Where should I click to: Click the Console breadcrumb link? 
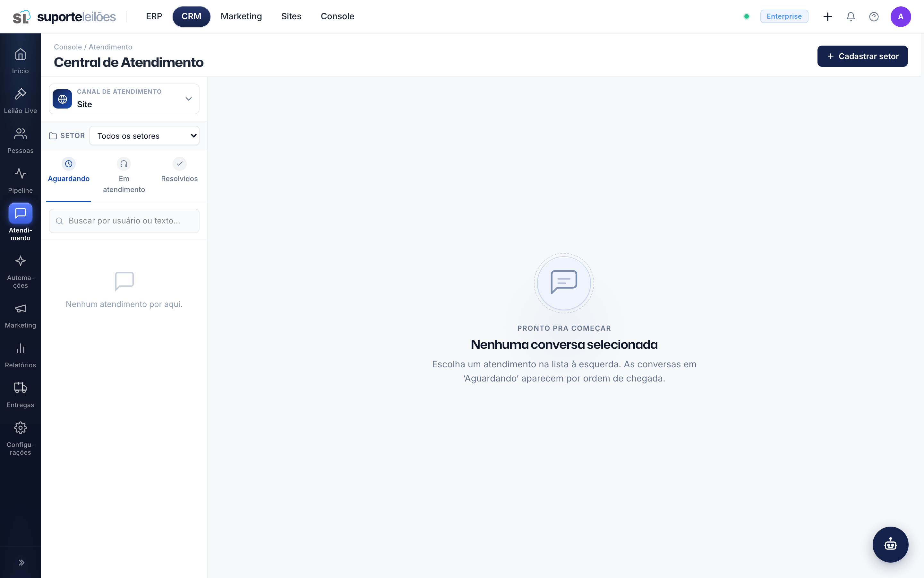tap(68, 47)
